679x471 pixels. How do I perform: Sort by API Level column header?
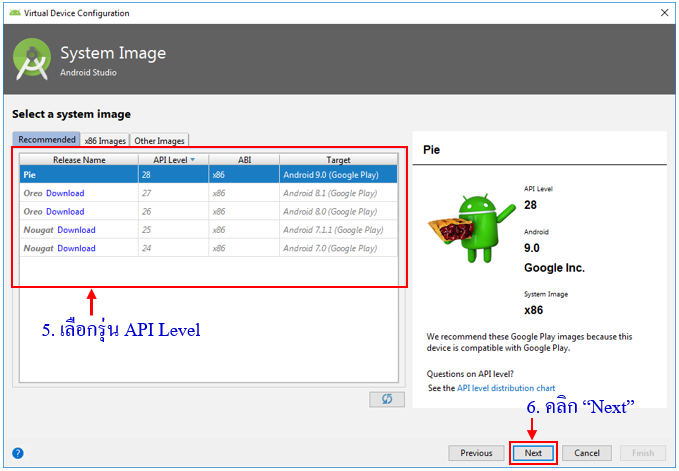[173, 160]
